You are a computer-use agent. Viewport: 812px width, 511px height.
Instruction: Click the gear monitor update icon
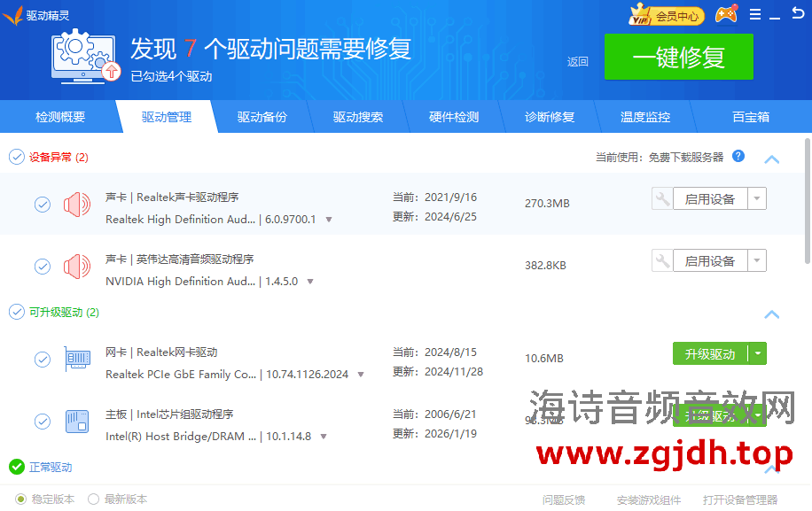[85, 57]
